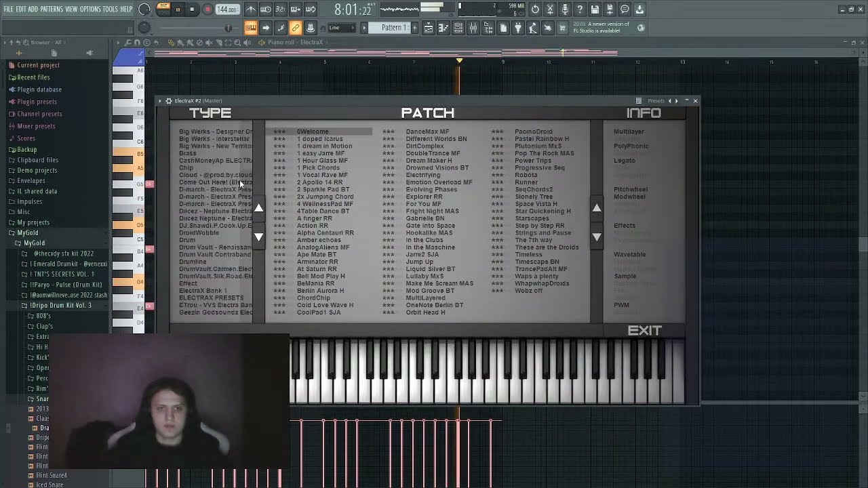The height and width of the screenshot is (488, 868).
Task: Click the download update icon
Action: tap(639, 9)
